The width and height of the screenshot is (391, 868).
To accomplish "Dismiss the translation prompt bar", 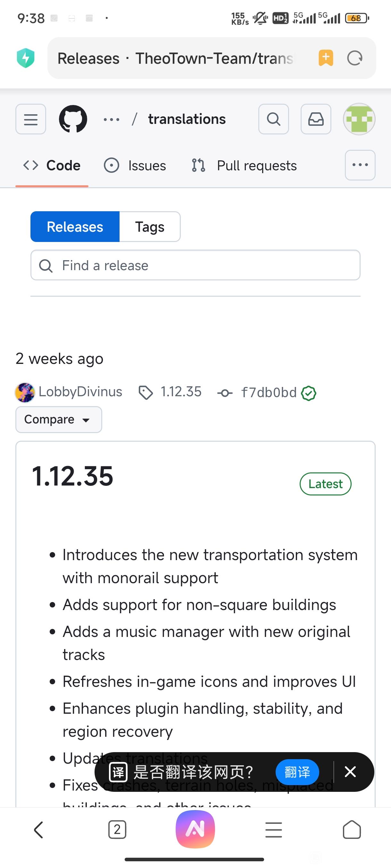I will point(350,772).
